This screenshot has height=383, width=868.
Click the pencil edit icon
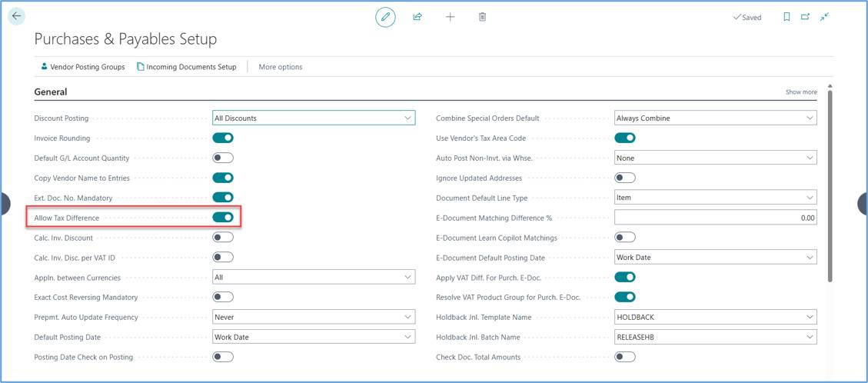click(385, 17)
